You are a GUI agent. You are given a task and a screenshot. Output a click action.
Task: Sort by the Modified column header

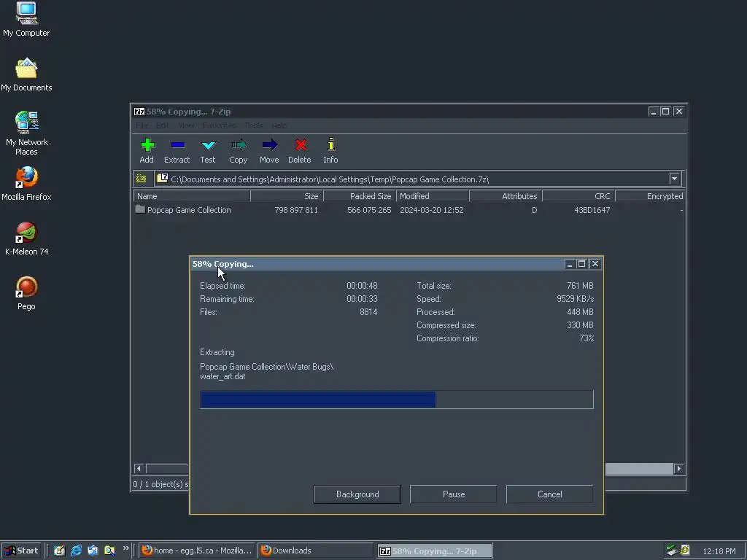433,196
